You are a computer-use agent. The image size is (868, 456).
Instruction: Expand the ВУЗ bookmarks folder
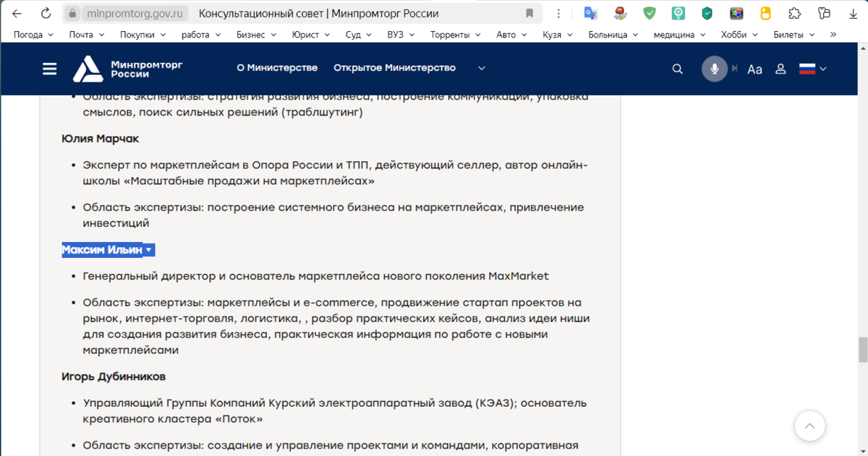[402, 34]
